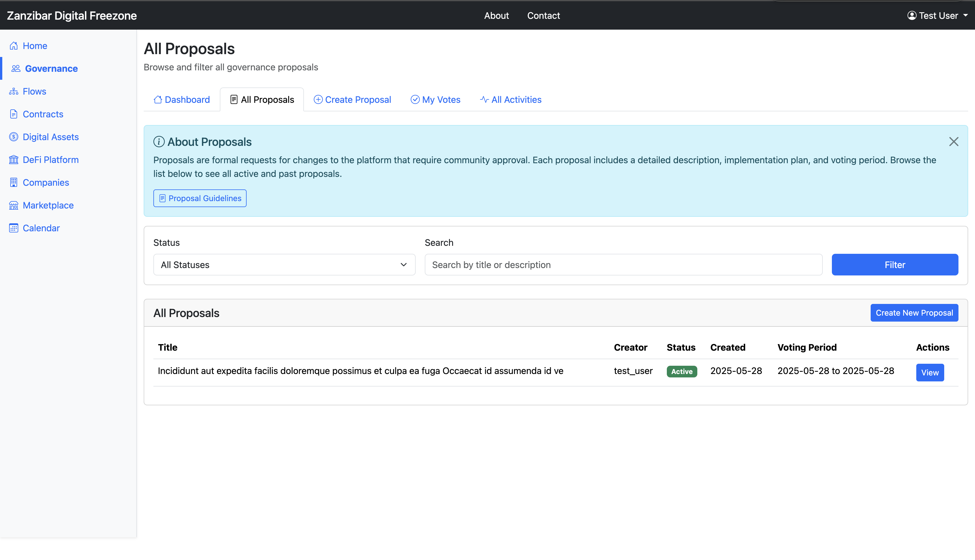Click the Created date 2025-05-28 cell
Image resolution: width=975 pixels, height=560 pixels.
736,371
